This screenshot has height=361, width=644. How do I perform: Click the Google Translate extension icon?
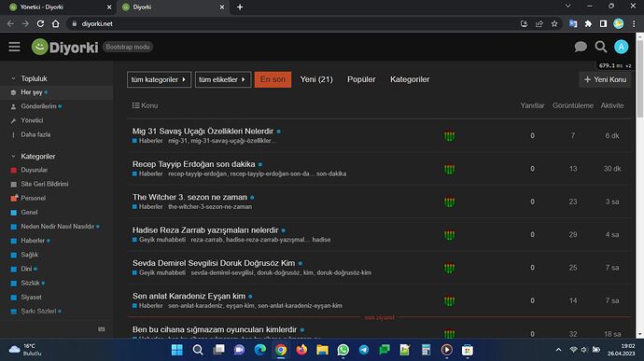coord(573,24)
